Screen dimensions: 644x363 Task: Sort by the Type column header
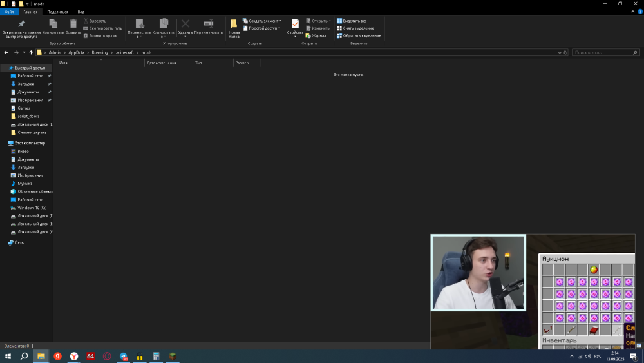(213, 63)
